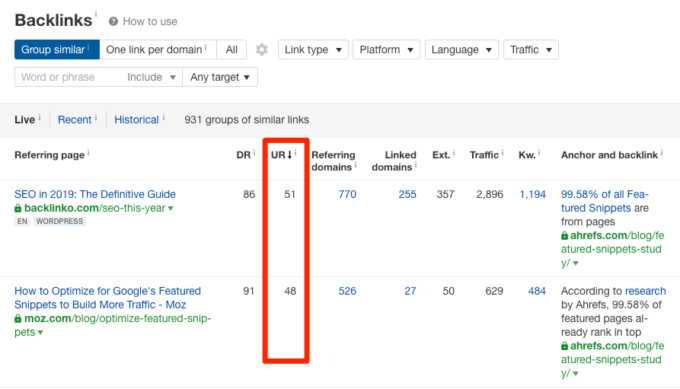This screenshot has width=680, height=389.
Task: Click the settings gear icon
Action: pos(262,49)
